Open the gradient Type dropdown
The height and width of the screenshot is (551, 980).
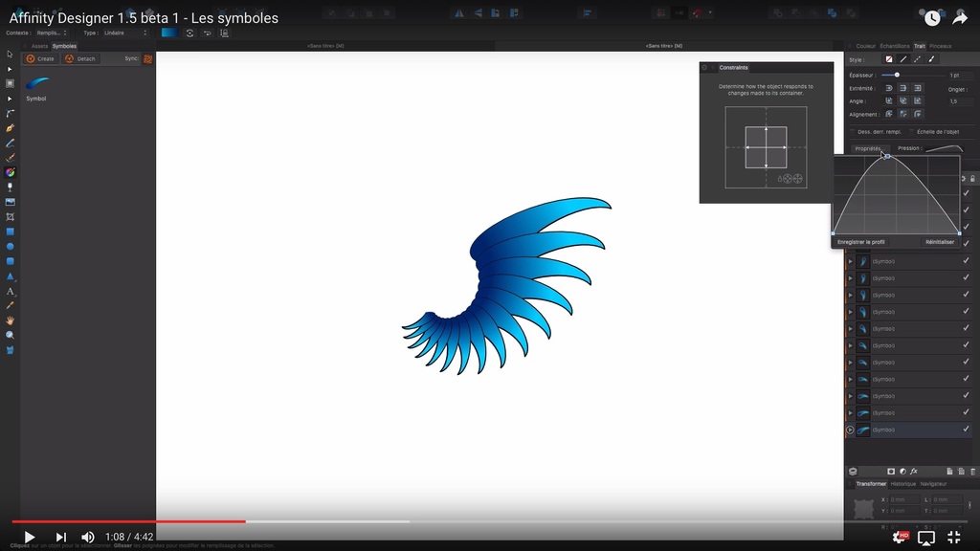click(125, 33)
